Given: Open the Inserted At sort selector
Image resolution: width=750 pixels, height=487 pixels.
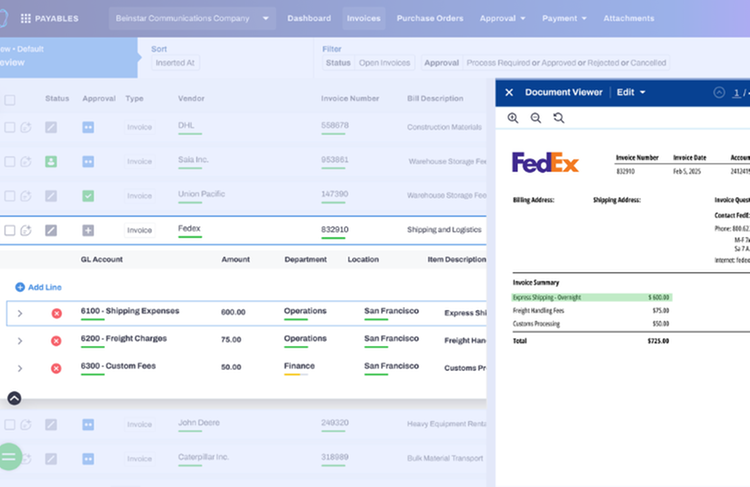Looking at the screenshot, I should (175, 63).
